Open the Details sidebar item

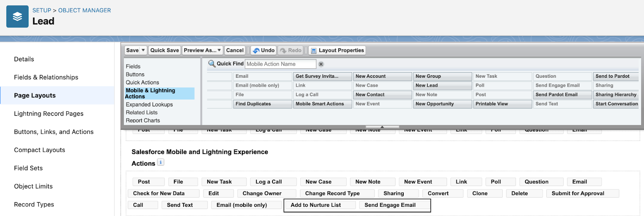tap(24, 59)
